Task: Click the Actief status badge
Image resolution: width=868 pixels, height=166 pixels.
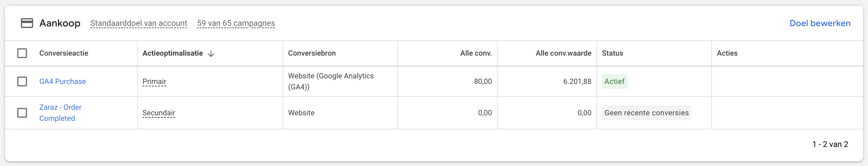Action: (614, 81)
